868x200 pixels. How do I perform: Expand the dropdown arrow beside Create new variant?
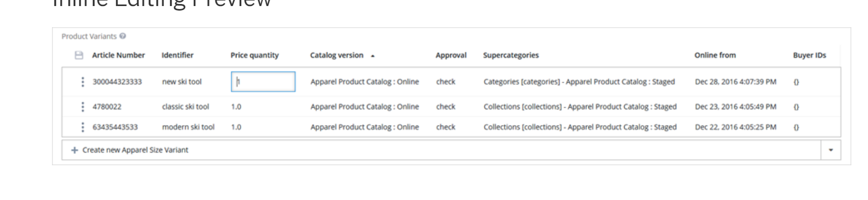point(831,150)
